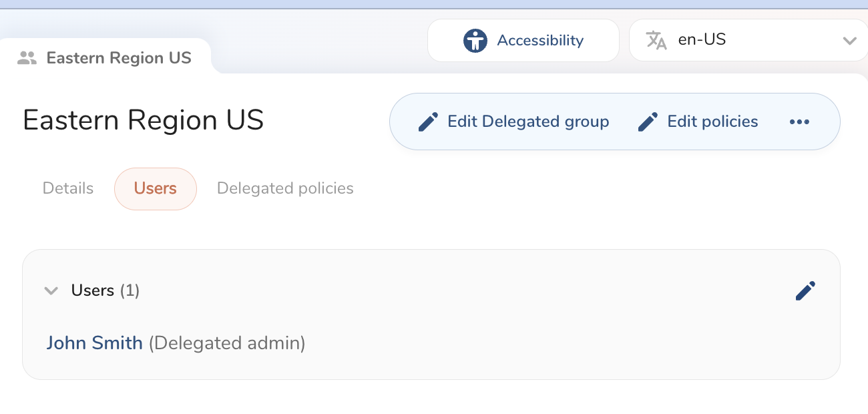868x414 pixels.
Task: Collapse the Users section chevron
Action: click(51, 290)
